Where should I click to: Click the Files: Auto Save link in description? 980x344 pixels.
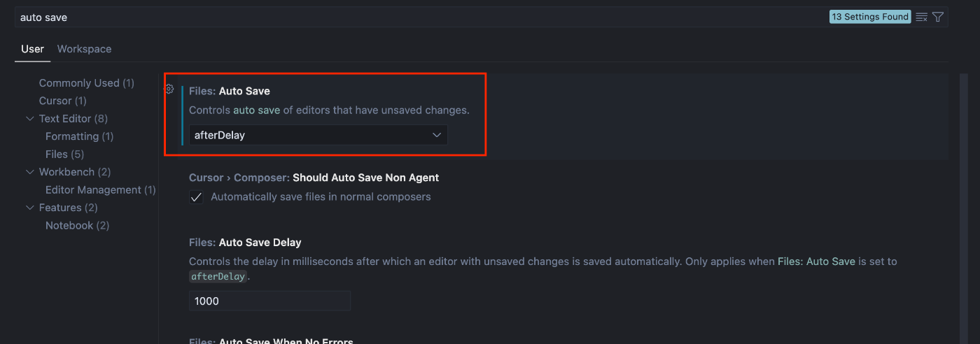click(x=816, y=261)
